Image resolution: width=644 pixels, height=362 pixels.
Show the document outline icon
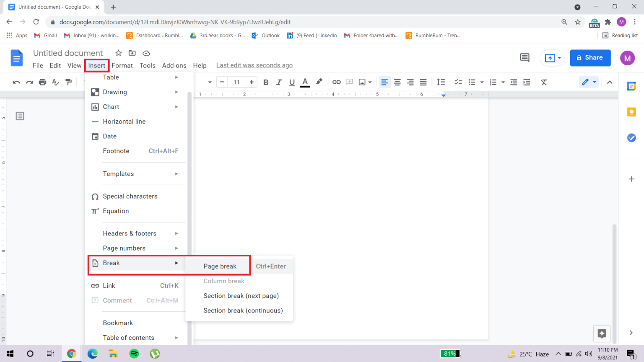[x=20, y=116]
